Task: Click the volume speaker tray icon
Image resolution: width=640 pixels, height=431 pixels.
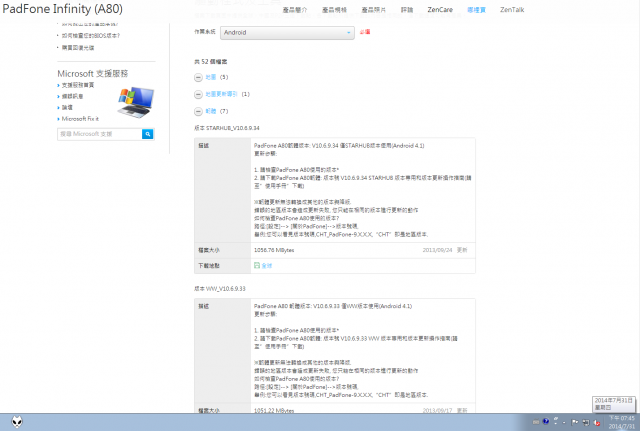Action: [x=596, y=422]
